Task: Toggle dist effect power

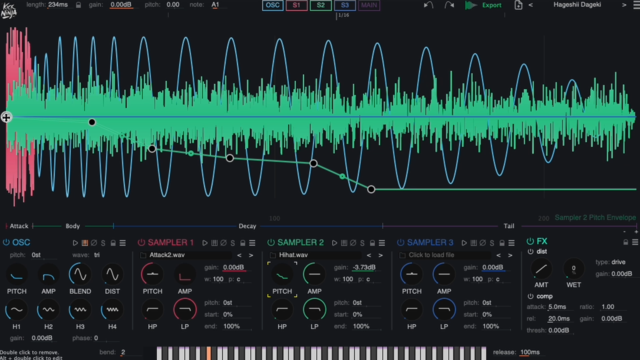Action: pos(531,252)
